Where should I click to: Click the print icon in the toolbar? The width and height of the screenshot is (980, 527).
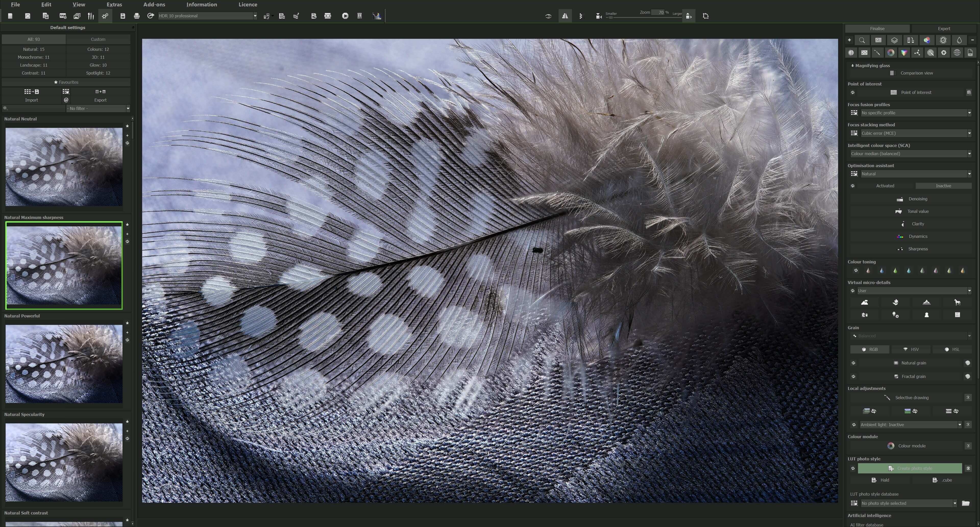pos(137,16)
